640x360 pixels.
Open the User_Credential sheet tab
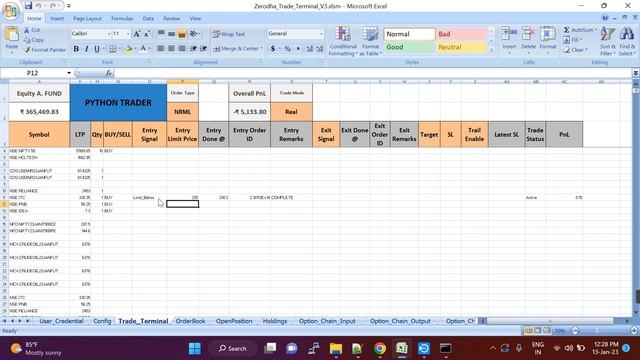[61, 321]
